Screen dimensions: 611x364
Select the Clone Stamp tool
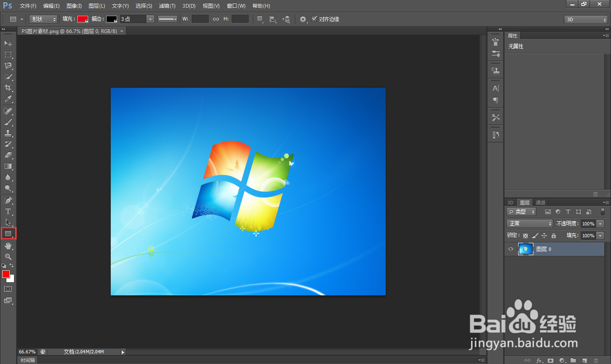(x=8, y=133)
